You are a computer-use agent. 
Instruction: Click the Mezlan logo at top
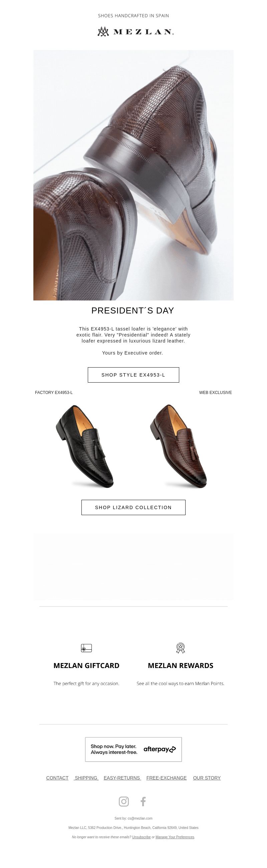click(x=136, y=32)
